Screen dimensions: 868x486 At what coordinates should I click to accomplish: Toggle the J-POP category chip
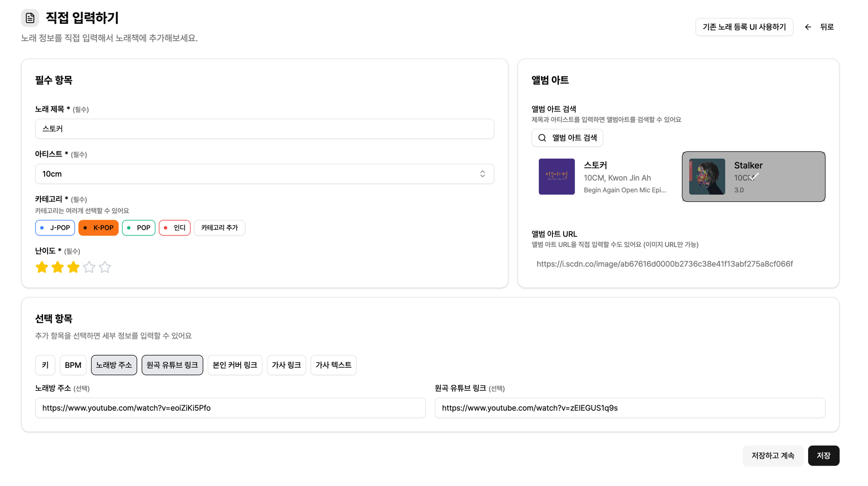click(x=55, y=228)
